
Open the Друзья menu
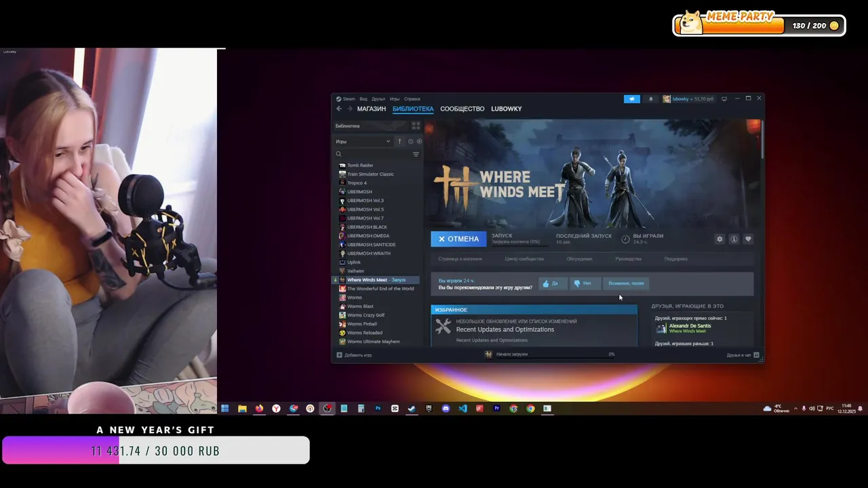coord(378,99)
